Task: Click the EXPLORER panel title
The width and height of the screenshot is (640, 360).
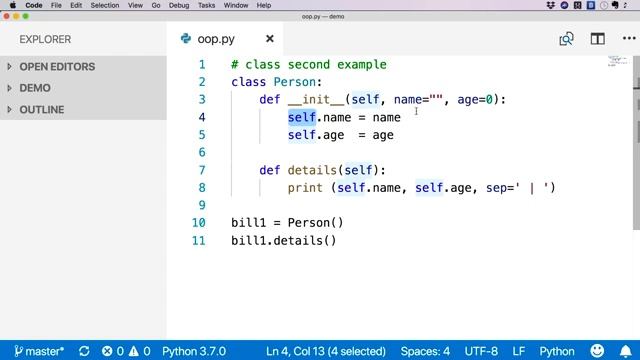Action: click(x=45, y=39)
